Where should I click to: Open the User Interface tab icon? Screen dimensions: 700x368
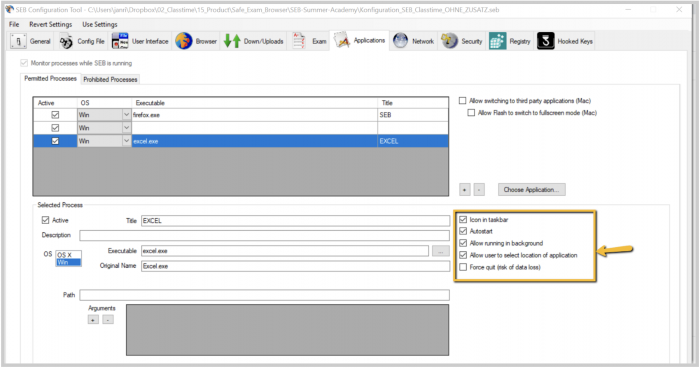click(x=120, y=41)
